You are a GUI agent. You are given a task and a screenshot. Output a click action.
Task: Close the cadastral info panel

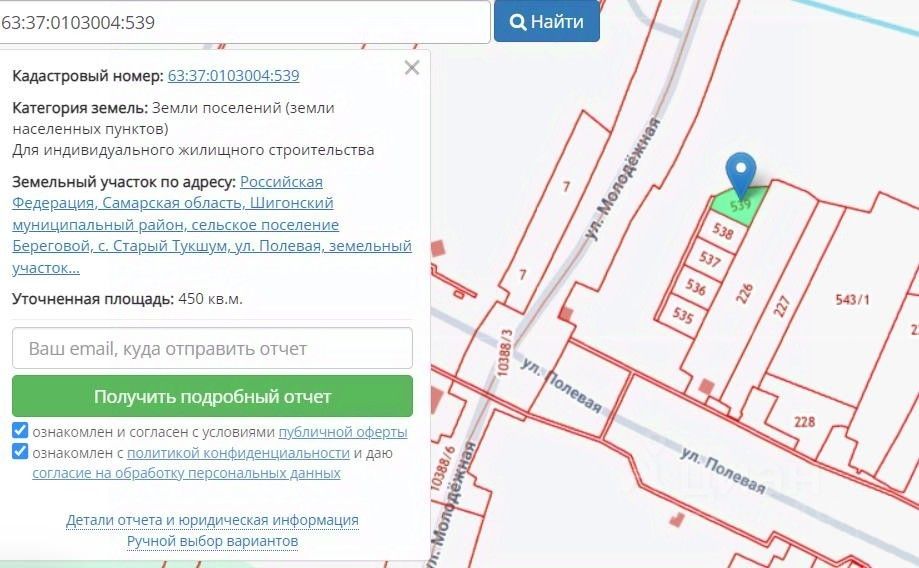pos(412,68)
